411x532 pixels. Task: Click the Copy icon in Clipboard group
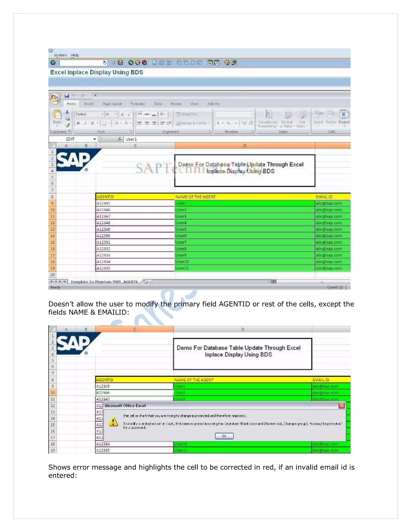click(x=67, y=119)
